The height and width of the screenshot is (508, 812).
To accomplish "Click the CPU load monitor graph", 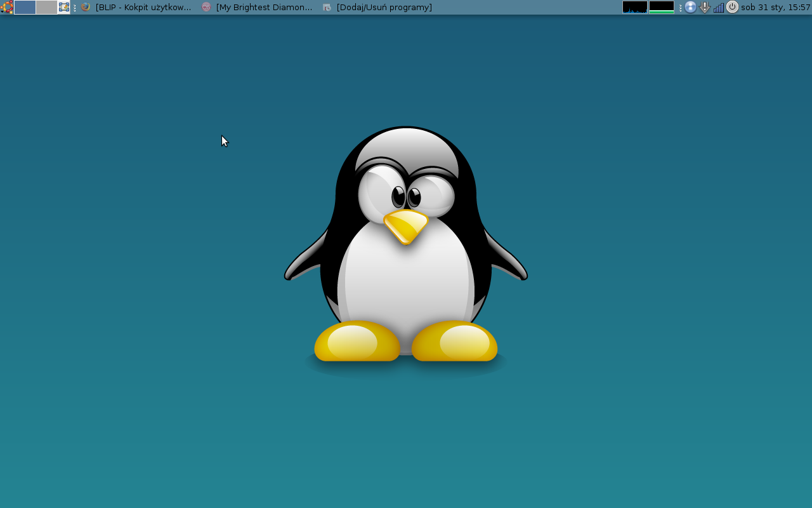I will pos(635,7).
